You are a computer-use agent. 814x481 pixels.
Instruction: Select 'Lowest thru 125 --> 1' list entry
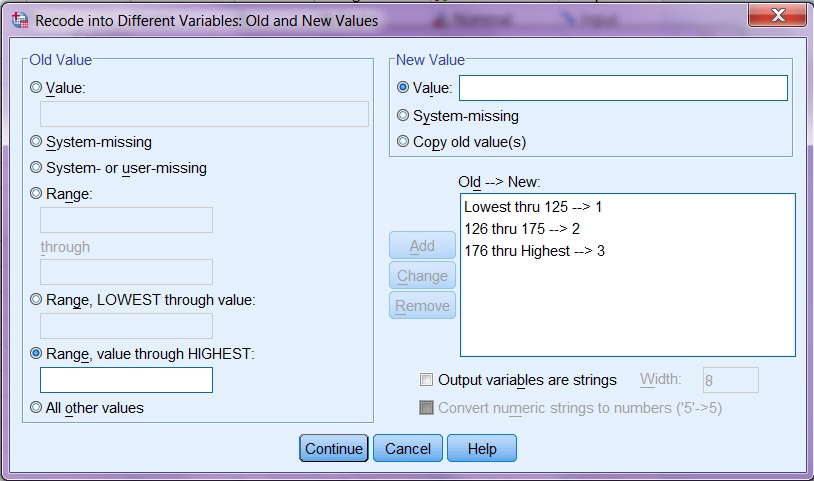point(533,207)
